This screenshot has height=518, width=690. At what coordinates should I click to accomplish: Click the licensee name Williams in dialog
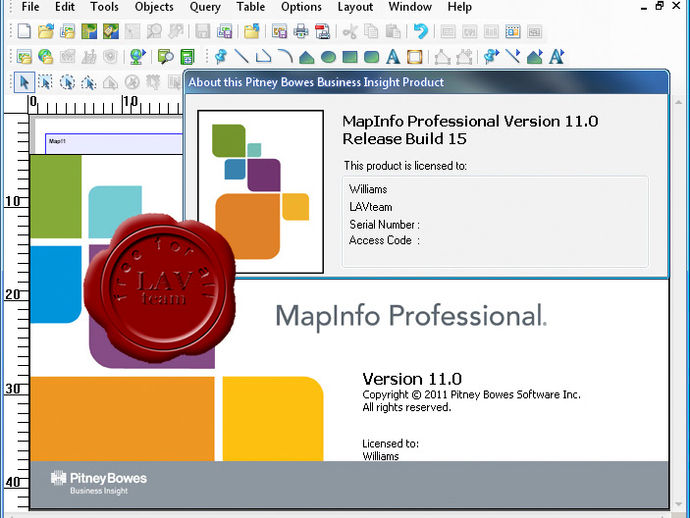coord(368,189)
